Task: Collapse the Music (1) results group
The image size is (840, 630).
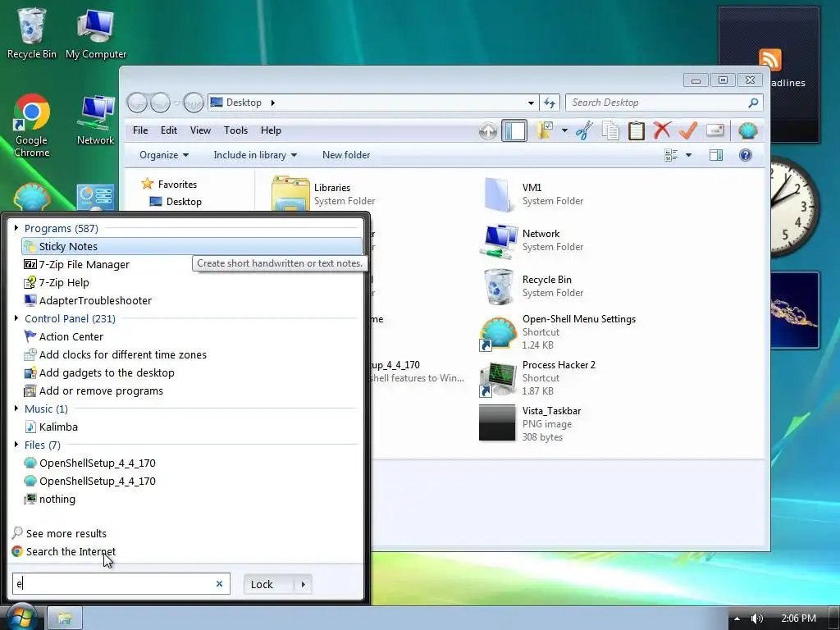Action: coord(16,409)
